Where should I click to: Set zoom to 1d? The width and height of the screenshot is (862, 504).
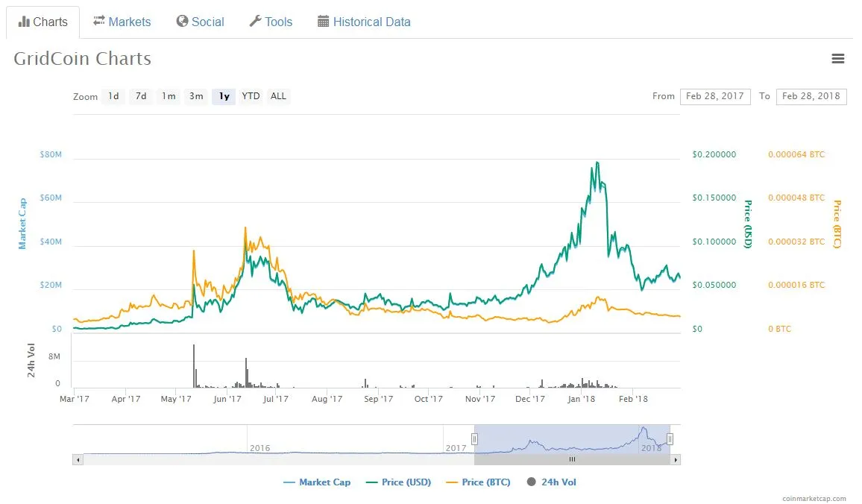click(113, 96)
